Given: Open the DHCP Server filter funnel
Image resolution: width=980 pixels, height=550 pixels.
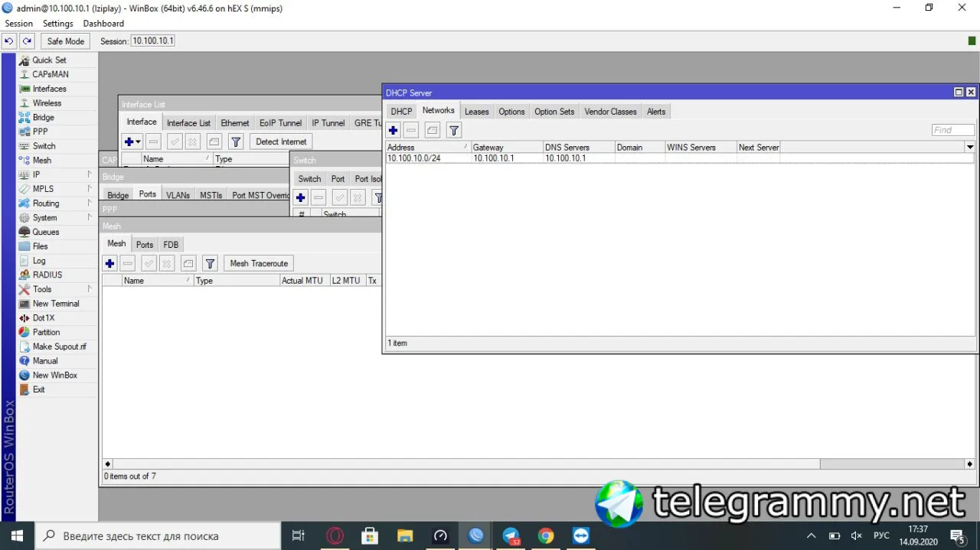Looking at the screenshot, I should pos(454,131).
